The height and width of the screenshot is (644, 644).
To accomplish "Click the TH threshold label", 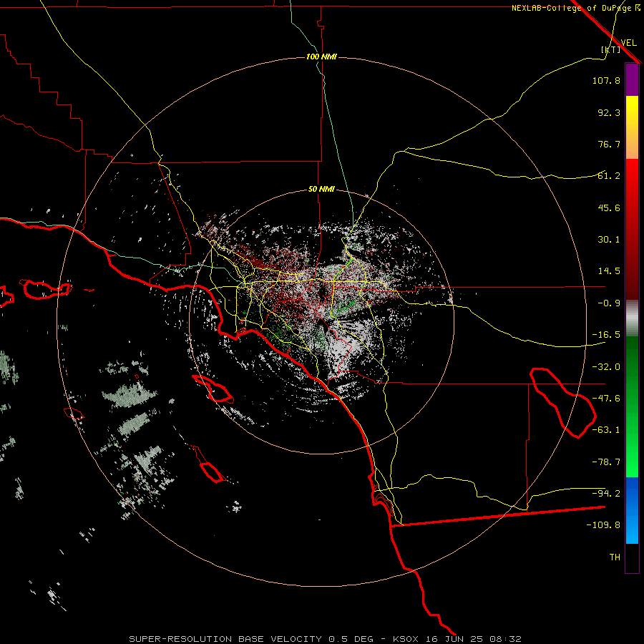I will (615, 557).
